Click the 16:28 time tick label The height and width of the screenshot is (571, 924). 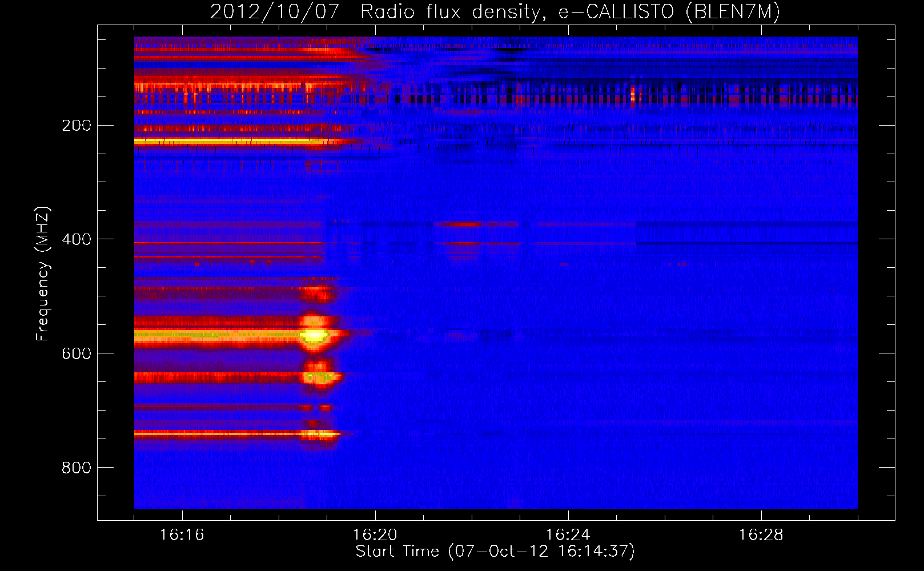(761, 534)
